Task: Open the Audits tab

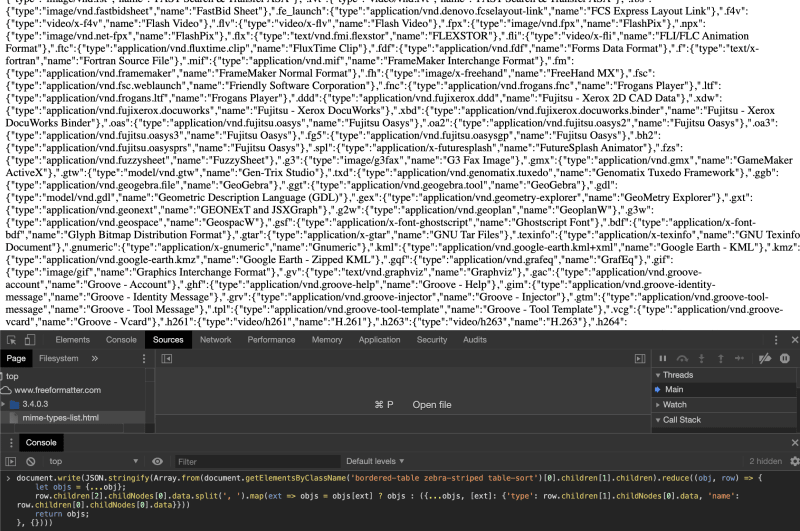Action: 474,340
